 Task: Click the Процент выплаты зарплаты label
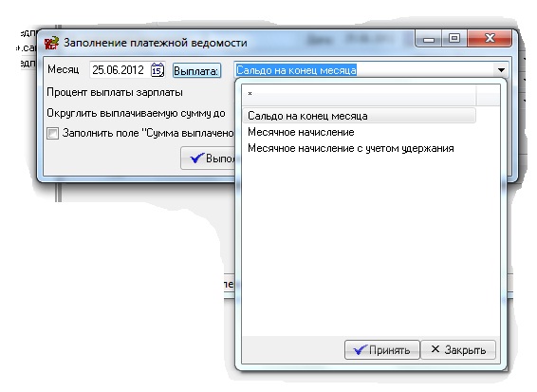click(x=115, y=92)
